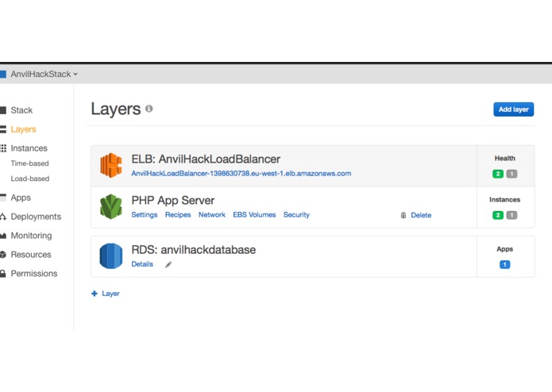552x392 pixels.
Task: Open the AnvilHackLoadBalancer elb.amazonaws.com URL
Action: (241, 174)
